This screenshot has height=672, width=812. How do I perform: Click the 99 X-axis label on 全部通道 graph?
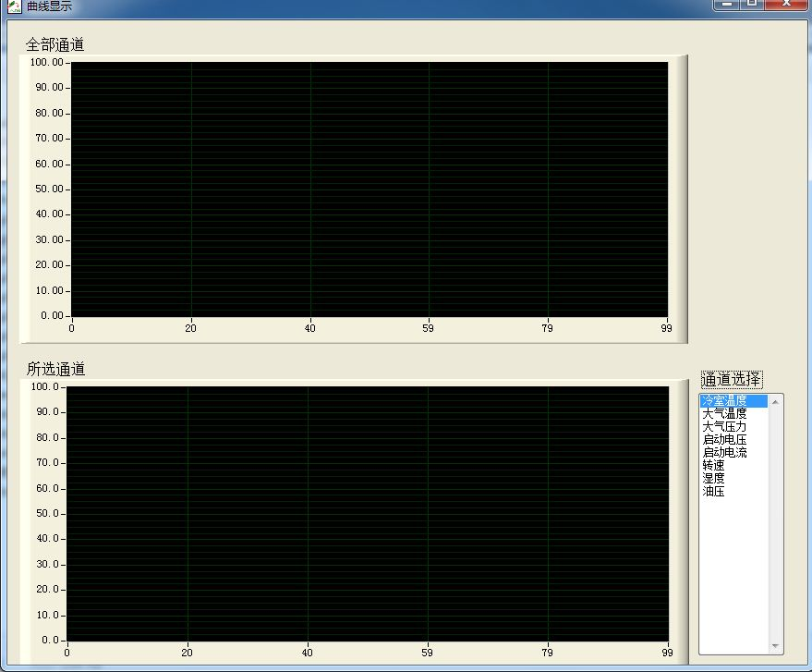(666, 328)
